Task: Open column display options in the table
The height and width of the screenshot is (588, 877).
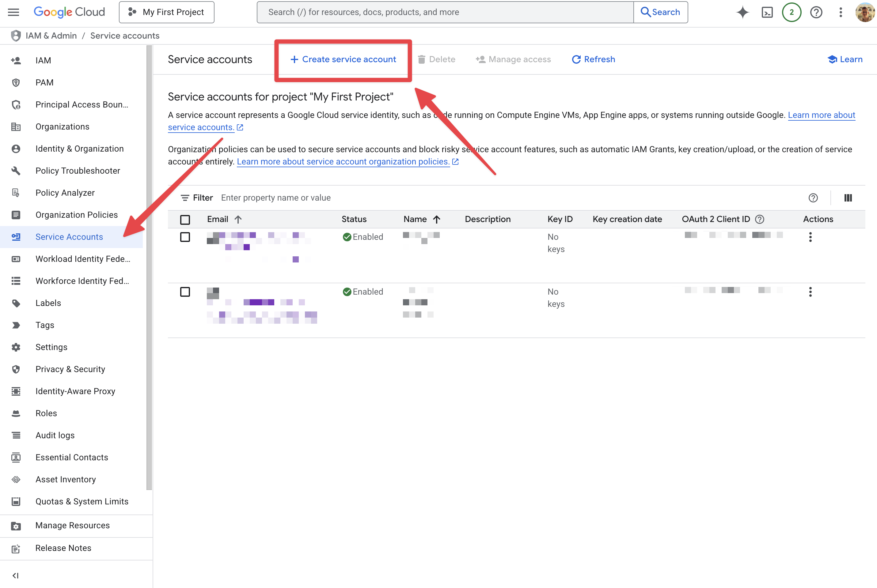Action: click(x=848, y=198)
